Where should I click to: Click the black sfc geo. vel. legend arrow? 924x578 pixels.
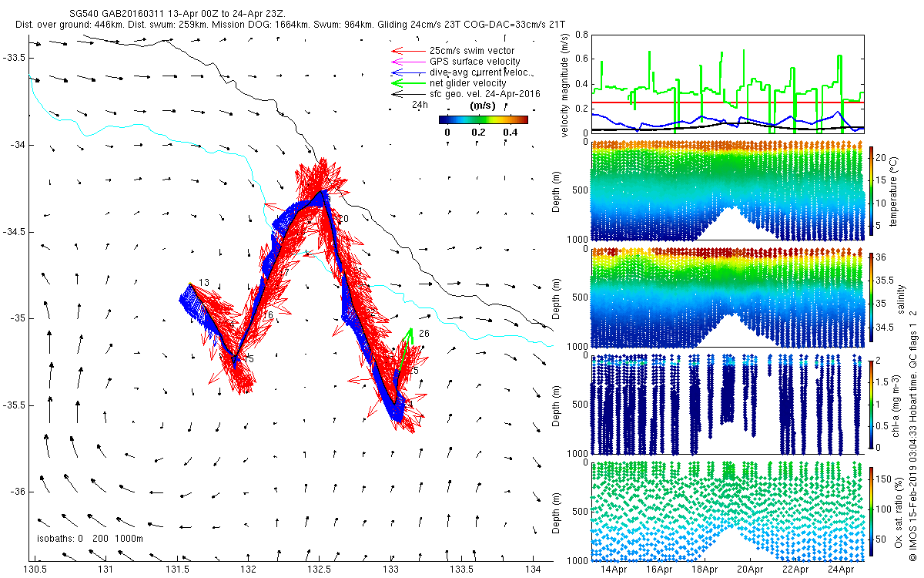click(x=408, y=94)
